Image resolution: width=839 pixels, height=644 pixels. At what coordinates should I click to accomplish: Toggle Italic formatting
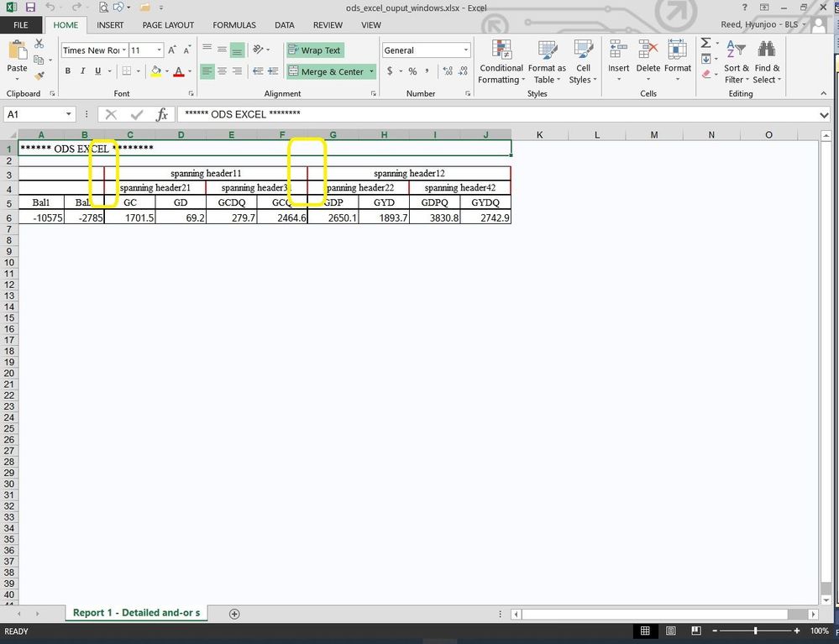click(x=82, y=71)
